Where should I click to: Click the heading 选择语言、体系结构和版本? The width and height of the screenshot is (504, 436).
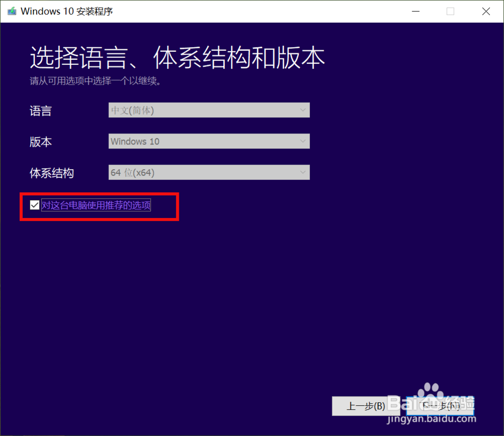pyautogui.click(x=177, y=57)
